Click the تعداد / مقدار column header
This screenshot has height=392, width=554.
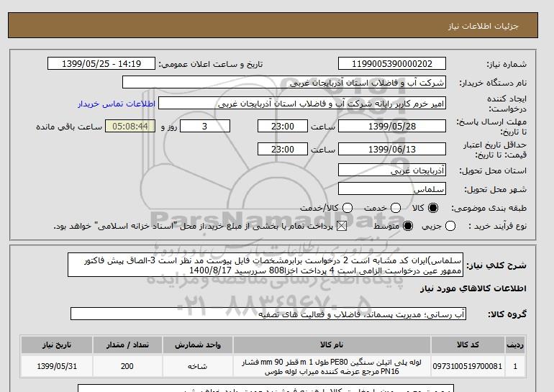127,345
